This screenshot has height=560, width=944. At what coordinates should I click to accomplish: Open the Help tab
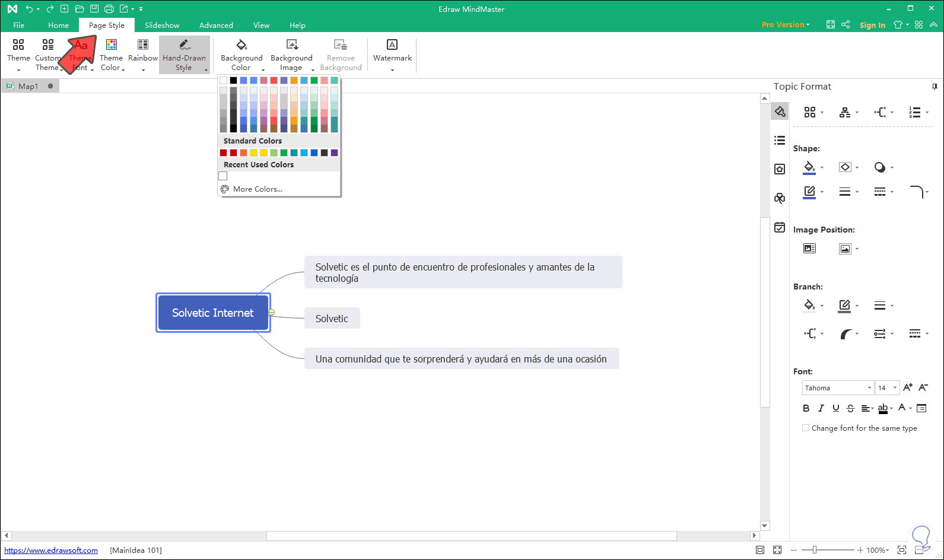[x=297, y=26]
